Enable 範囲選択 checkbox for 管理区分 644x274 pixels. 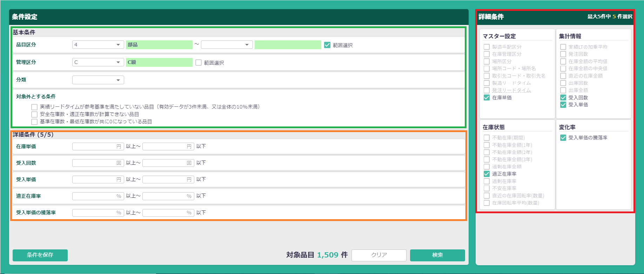[199, 63]
